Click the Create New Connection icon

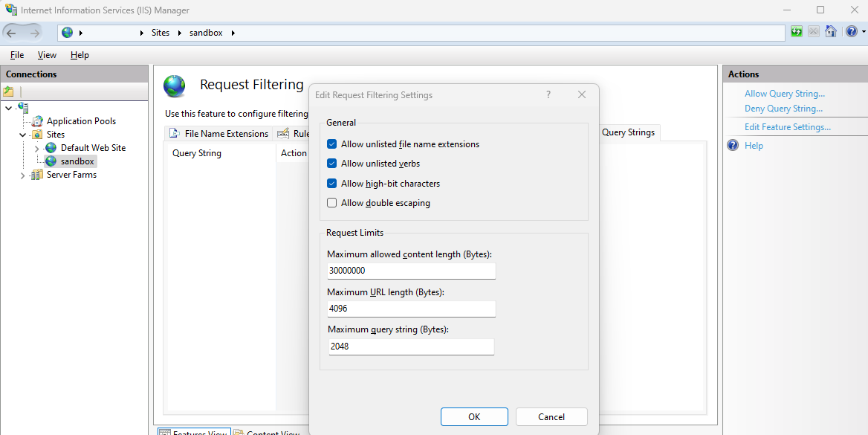click(8, 91)
